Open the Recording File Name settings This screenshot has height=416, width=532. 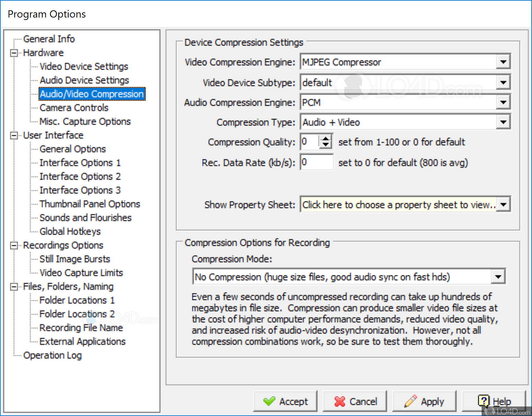[81, 328]
